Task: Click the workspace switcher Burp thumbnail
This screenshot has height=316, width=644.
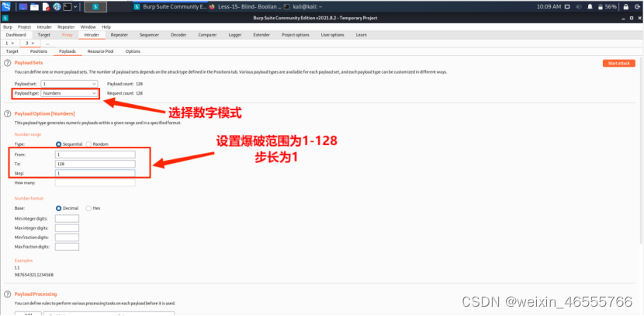Action: [95, 6]
